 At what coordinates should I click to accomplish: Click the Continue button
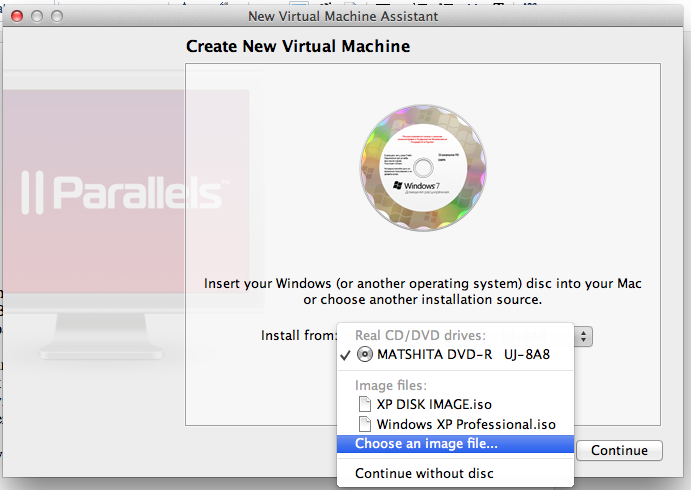click(619, 450)
